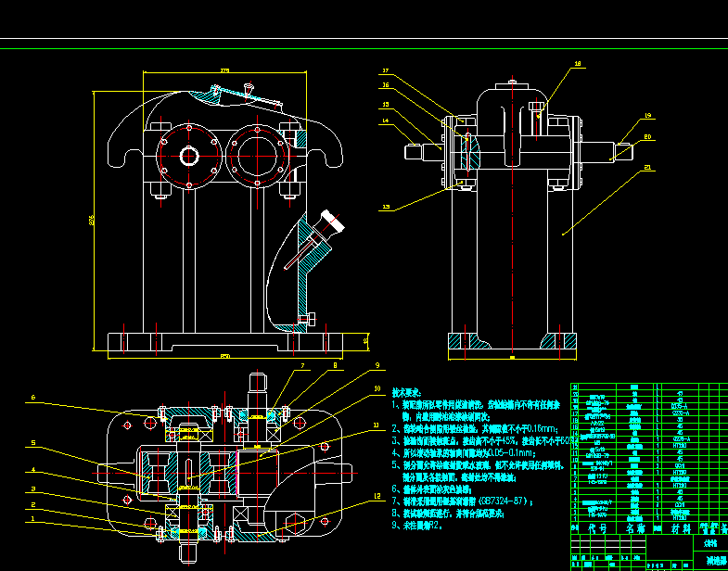Select part callout number 12
Screen dimensions: 728x571
coord(377,496)
